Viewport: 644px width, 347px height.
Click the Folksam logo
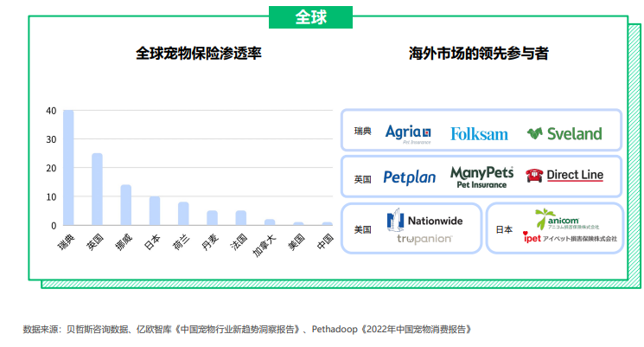479,134
